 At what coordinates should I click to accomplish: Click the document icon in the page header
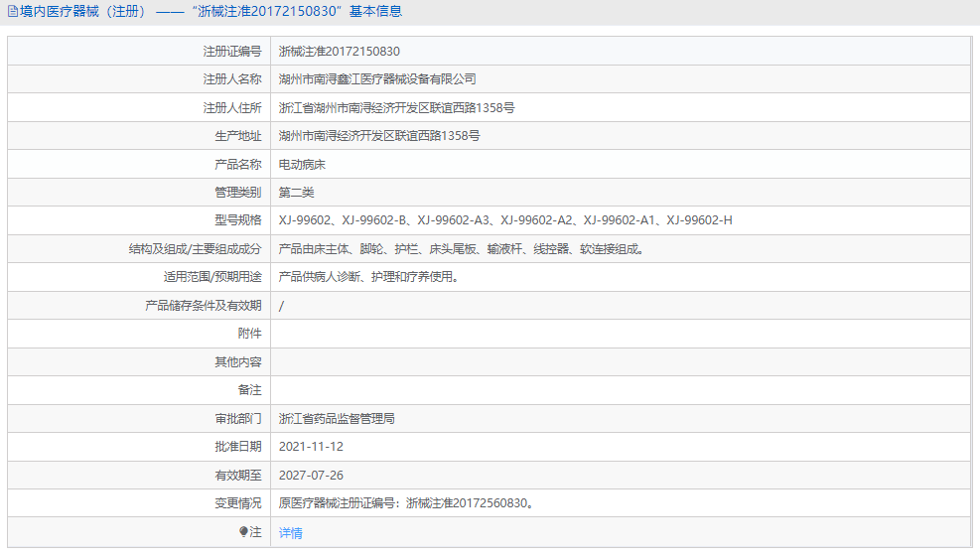pos(13,11)
